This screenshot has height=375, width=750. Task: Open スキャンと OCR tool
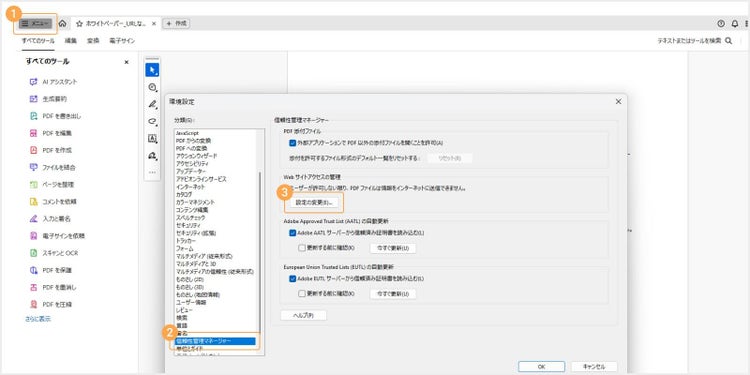click(x=54, y=253)
